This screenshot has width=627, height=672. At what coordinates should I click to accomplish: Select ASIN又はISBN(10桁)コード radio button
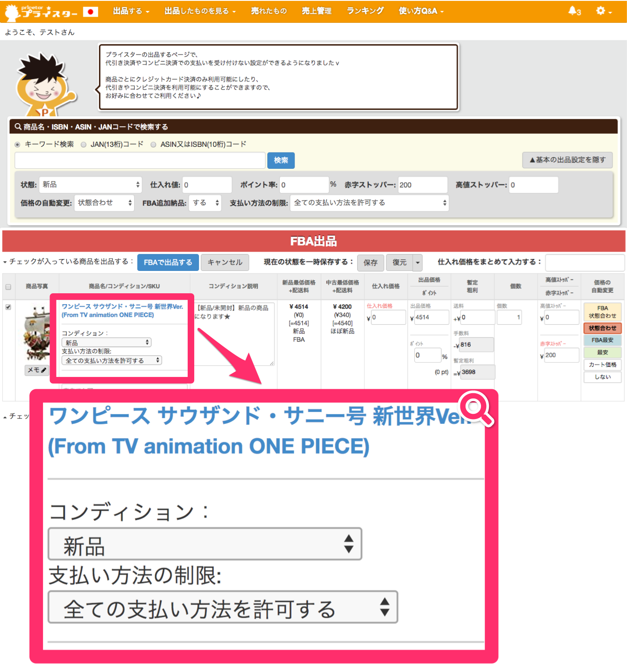(x=153, y=145)
